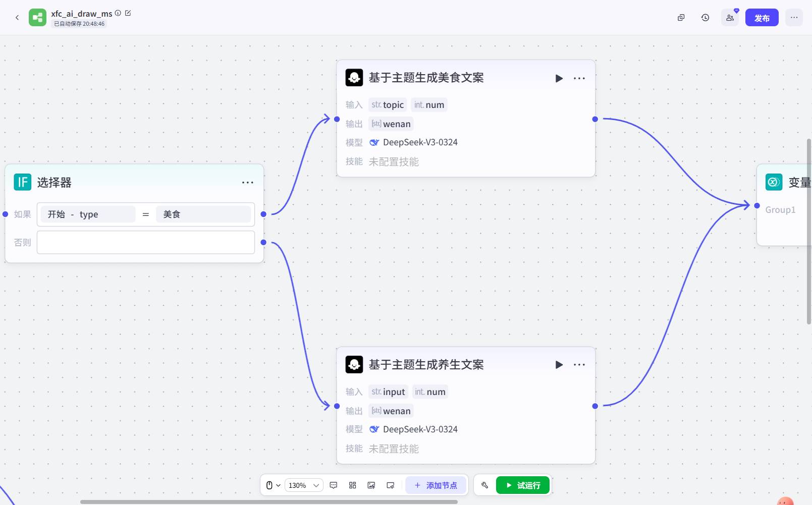
Task: Click the vertical canvas scrollbar
Action: click(809, 232)
